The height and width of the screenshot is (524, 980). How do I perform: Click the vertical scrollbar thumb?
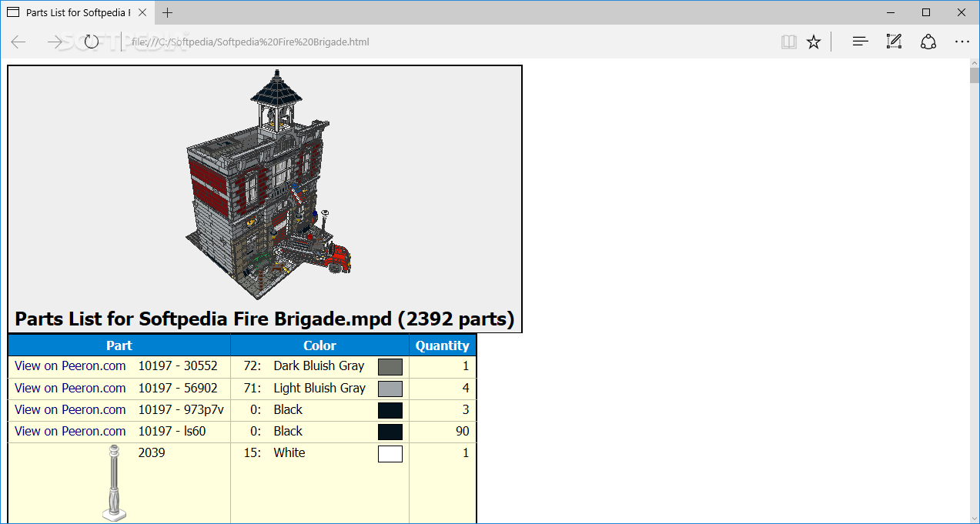coord(974,75)
